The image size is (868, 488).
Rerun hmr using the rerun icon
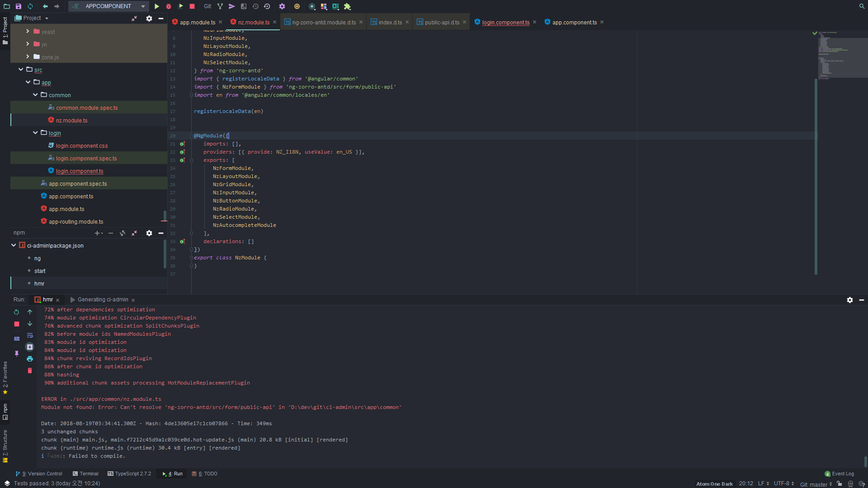pyautogui.click(x=17, y=312)
